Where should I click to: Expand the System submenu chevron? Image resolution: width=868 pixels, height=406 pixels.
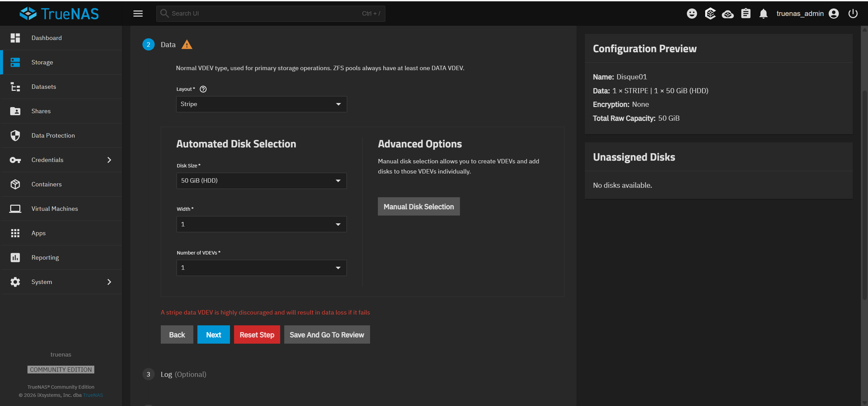point(109,282)
